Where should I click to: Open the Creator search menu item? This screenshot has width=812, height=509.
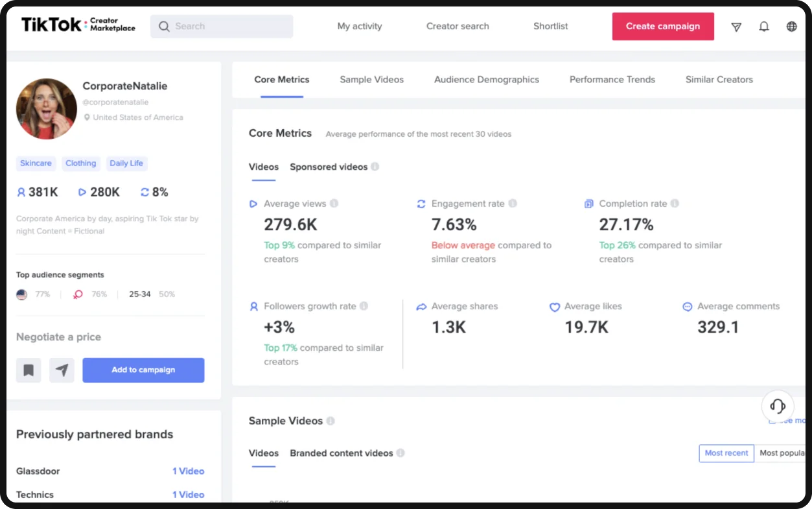458,26
